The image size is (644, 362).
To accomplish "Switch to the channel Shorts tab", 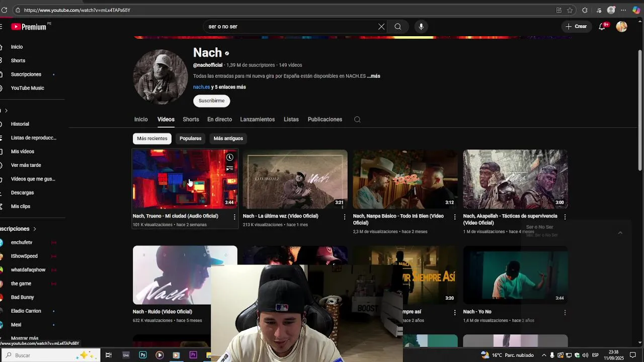I will 191,119.
